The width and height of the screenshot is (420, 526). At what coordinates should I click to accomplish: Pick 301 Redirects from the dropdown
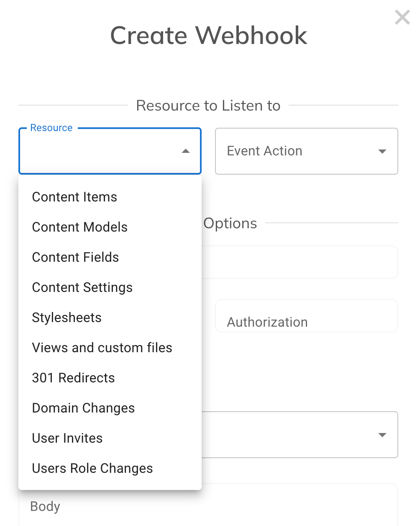pyautogui.click(x=73, y=378)
